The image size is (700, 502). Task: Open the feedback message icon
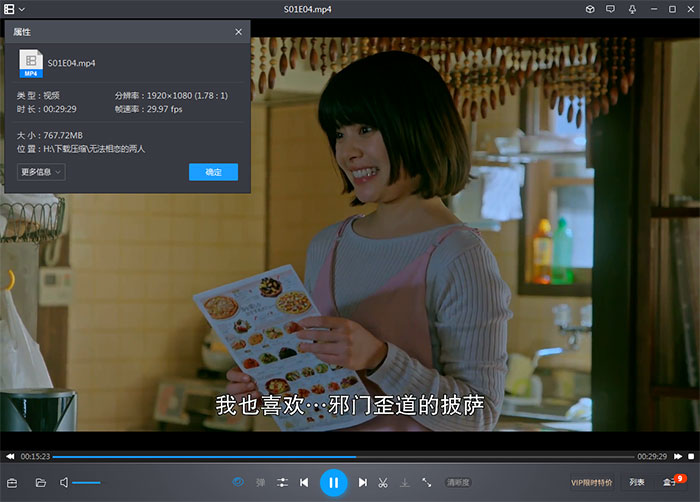point(610,9)
